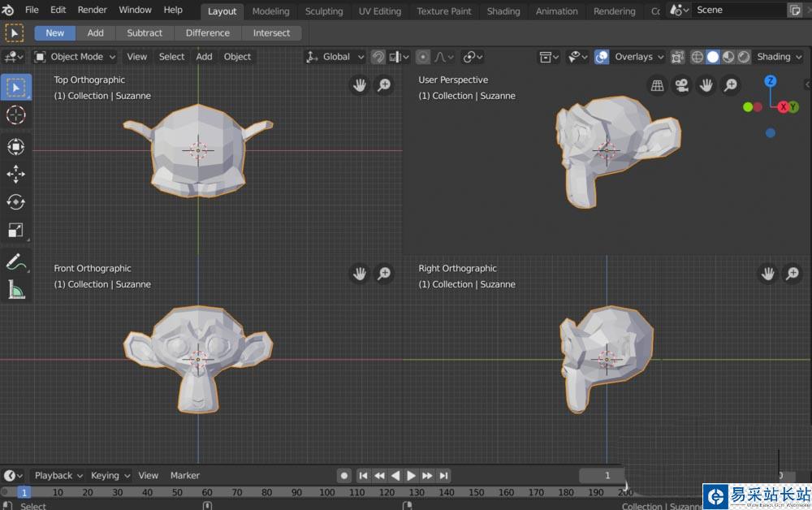Switch to the Animation workspace tab

557,11
